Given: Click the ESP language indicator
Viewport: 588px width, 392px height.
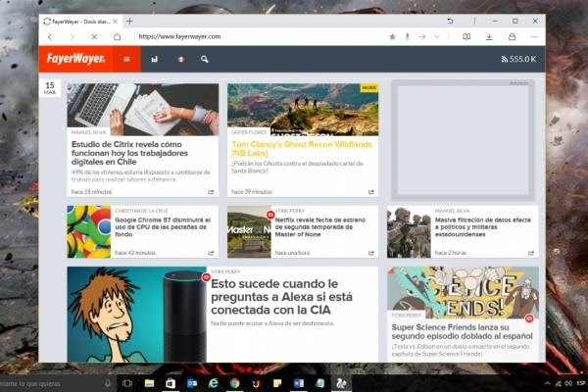Looking at the screenshot, I should click(x=581, y=383).
